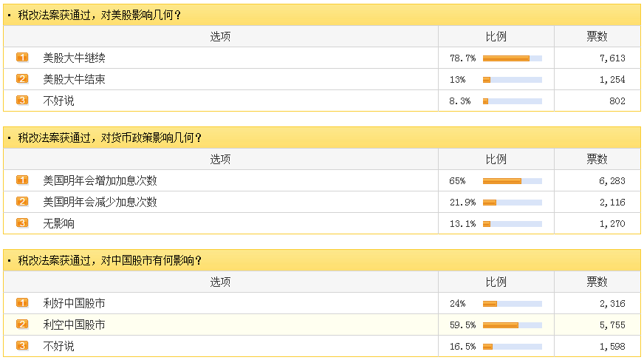Click number 2 badge beside 美股大牛结束
The height and width of the screenshot is (360, 644).
click(x=22, y=78)
